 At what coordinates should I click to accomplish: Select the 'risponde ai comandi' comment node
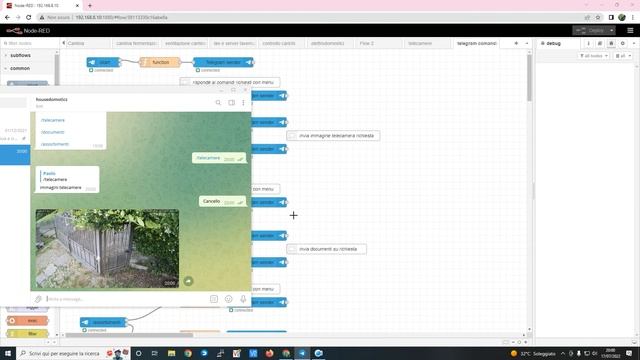coord(230,82)
